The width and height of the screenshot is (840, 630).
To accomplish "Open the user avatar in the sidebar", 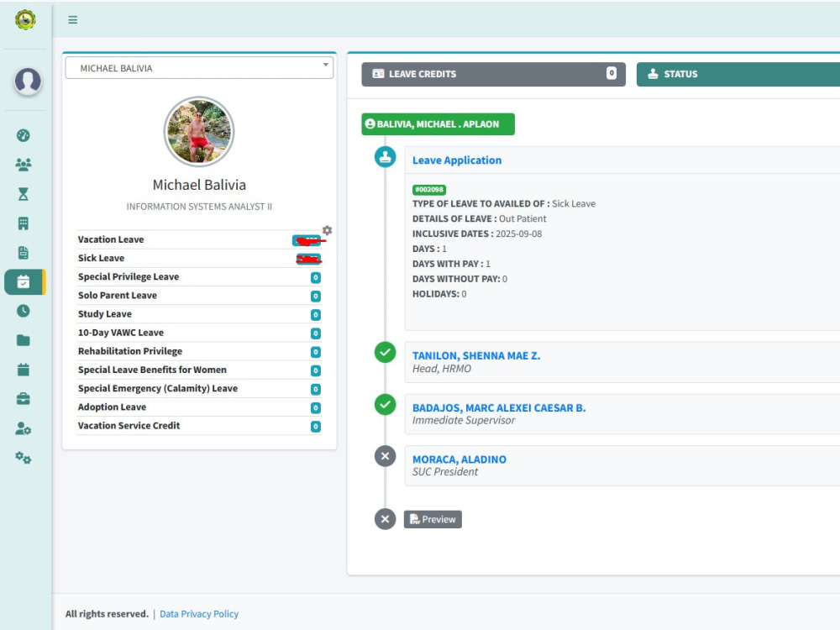I will 28,81.
